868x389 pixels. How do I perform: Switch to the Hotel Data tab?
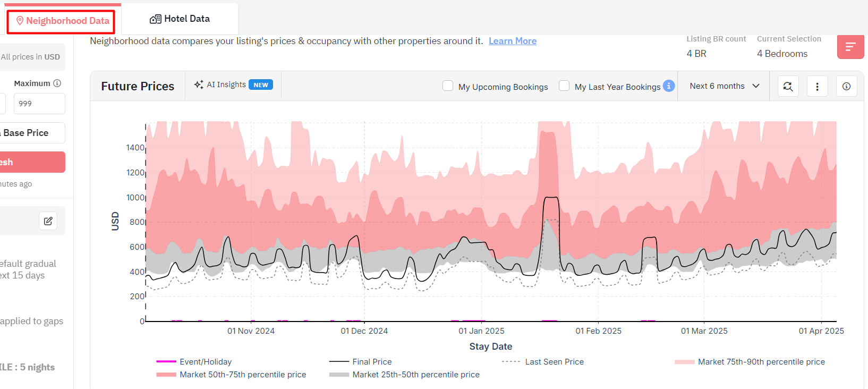[180, 19]
